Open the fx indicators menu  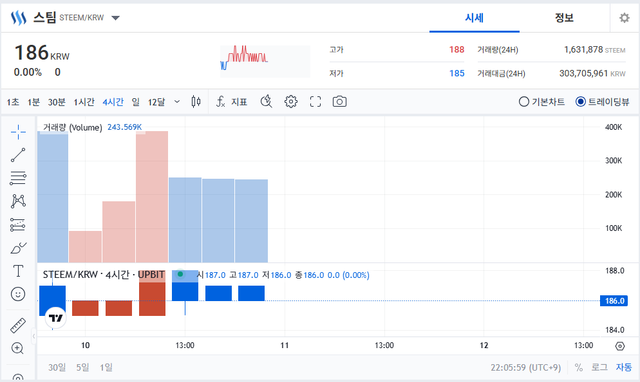click(x=231, y=102)
